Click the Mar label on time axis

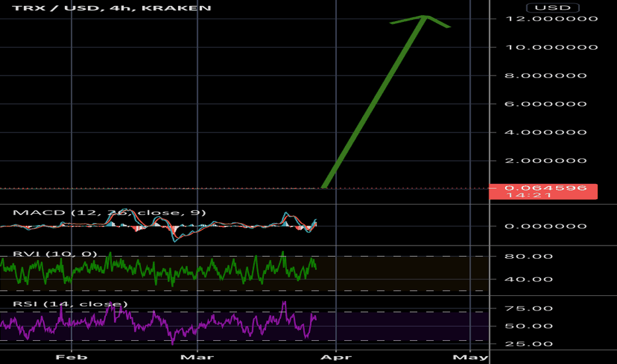pos(197,357)
